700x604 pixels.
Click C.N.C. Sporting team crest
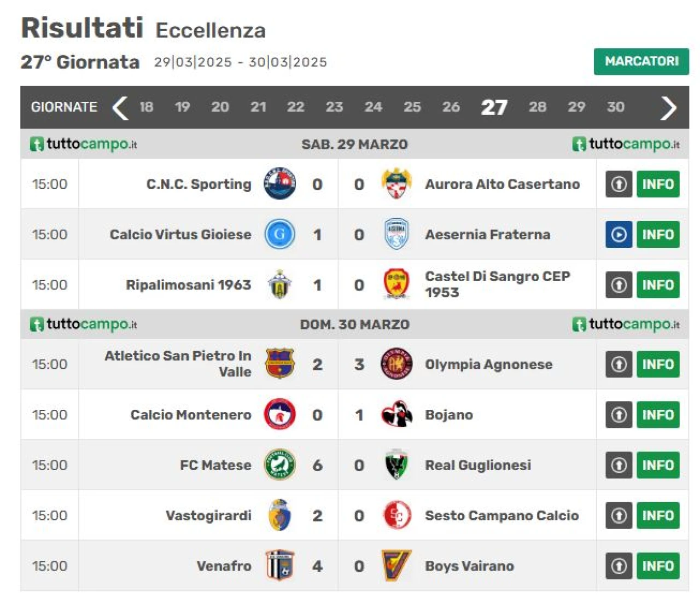[x=279, y=184]
